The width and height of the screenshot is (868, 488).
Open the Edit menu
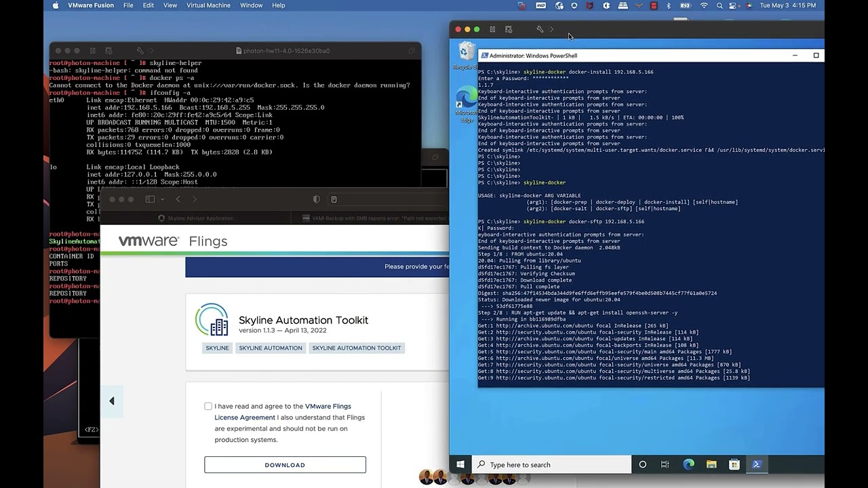149,5
